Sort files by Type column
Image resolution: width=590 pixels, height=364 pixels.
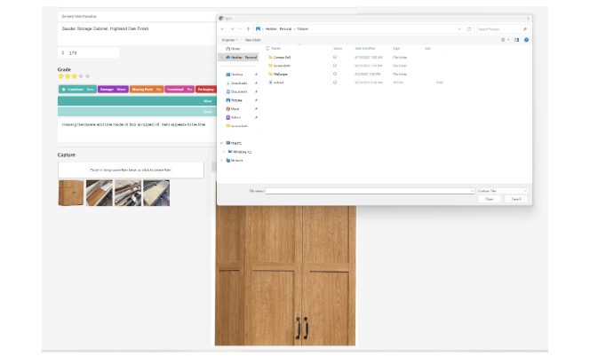click(x=396, y=49)
